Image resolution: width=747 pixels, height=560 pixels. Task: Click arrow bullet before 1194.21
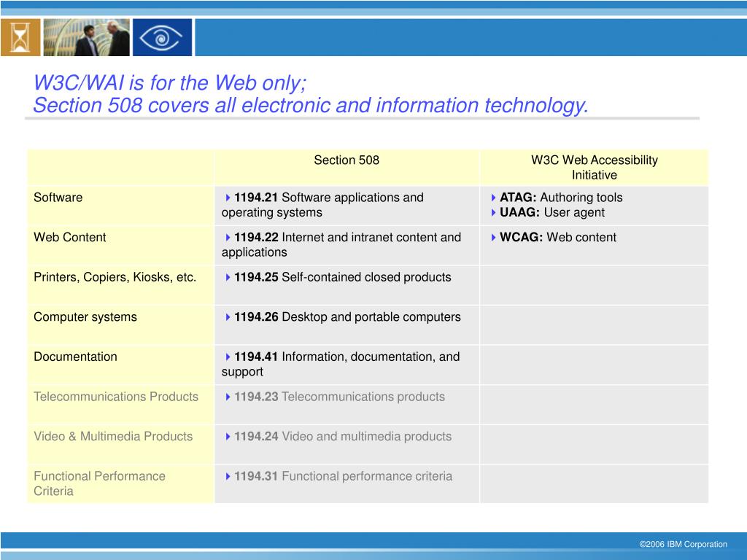pos(228,198)
